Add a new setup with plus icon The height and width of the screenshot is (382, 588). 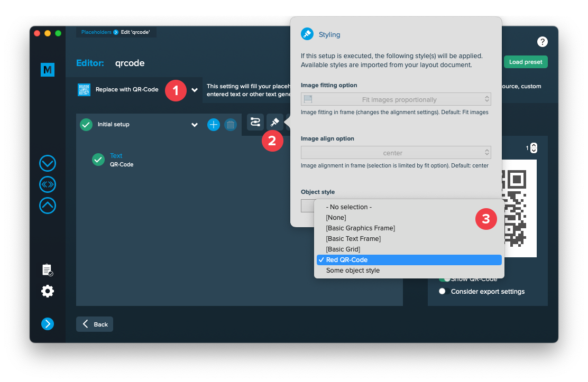point(213,125)
